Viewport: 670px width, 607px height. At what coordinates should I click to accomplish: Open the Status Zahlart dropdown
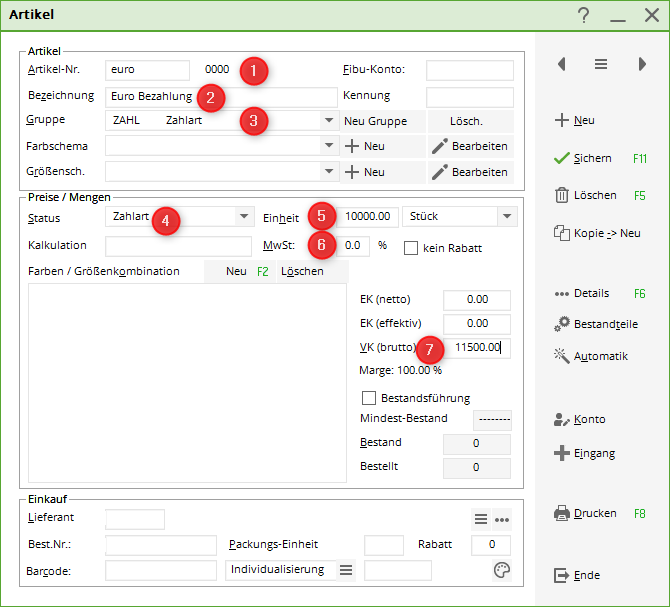pyautogui.click(x=244, y=216)
